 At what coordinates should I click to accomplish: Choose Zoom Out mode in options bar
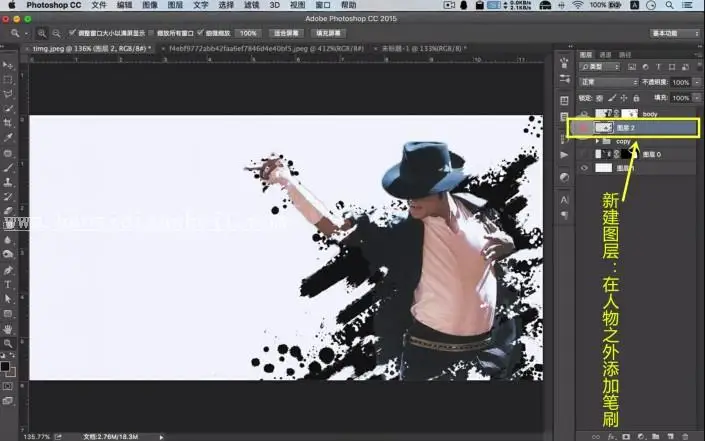tap(56, 33)
